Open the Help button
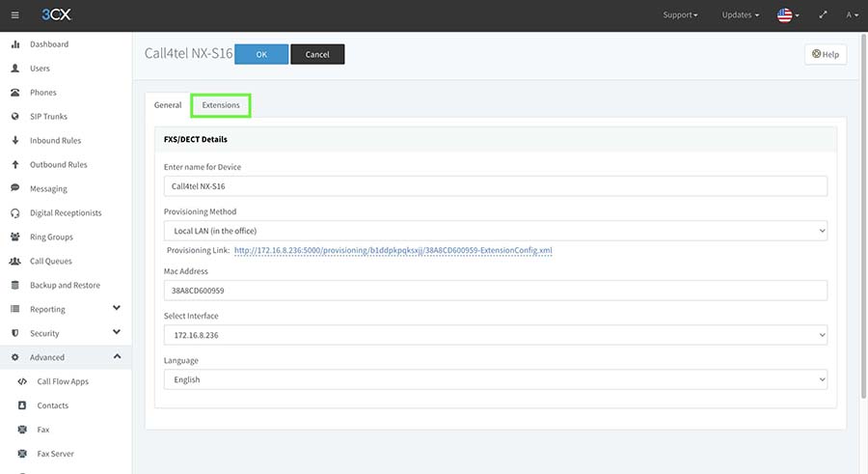Image resolution: width=868 pixels, height=474 pixels. pyautogui.click(x=826, y=54)
